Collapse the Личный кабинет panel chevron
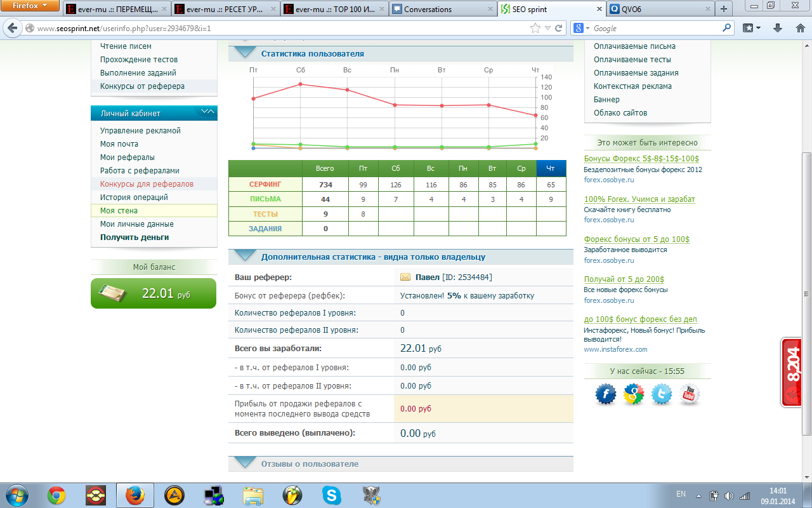This screenshot has width=812, height=508. tap(207, 112)
